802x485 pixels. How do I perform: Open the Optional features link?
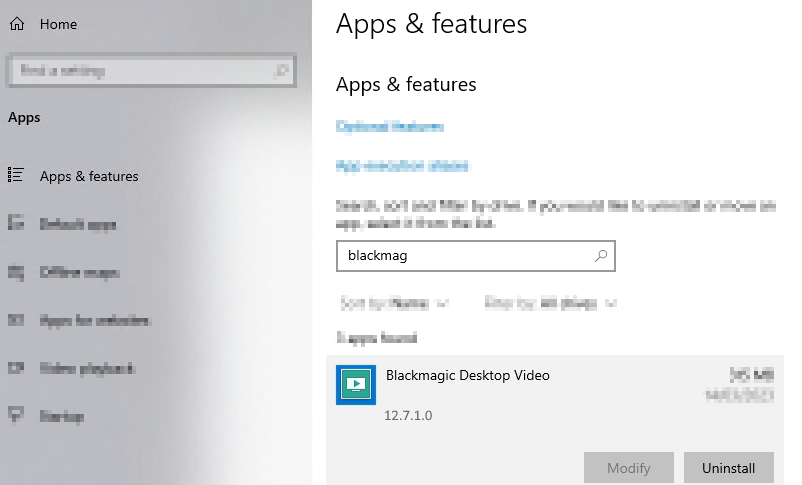[390, 127]
